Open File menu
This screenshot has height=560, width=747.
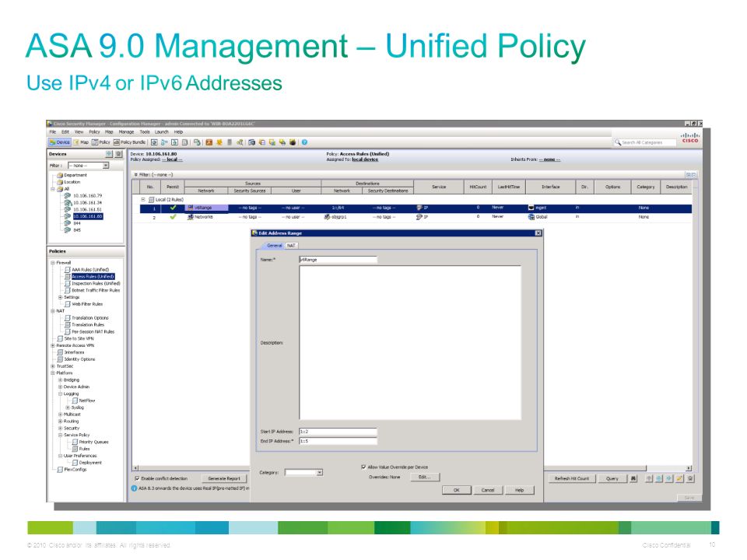click(x=53, y=132)
